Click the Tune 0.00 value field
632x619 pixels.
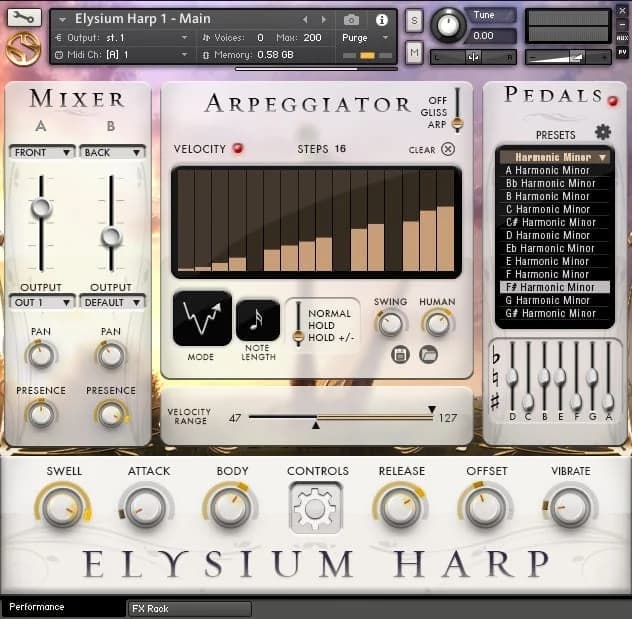click(x=491, y=36)
